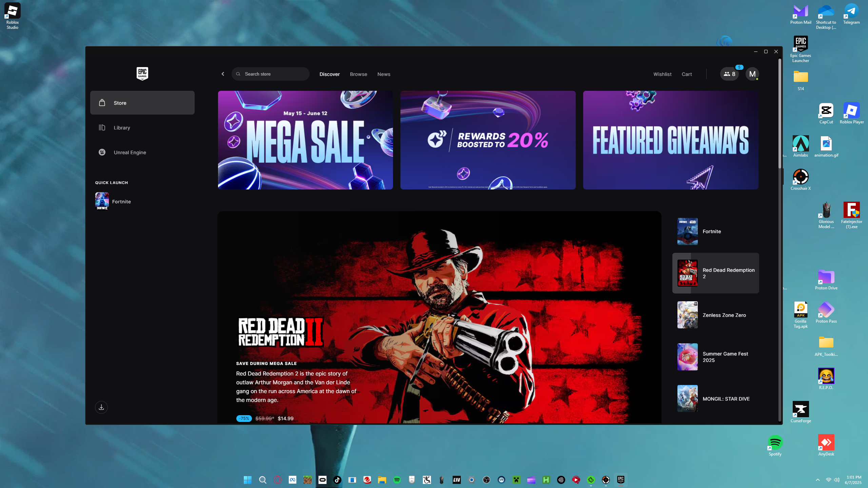Image resolution: width=868 pixels, height=488 pixels.
Task: Open Unreal Engine in the sidebar
Action: click(130, 152)
